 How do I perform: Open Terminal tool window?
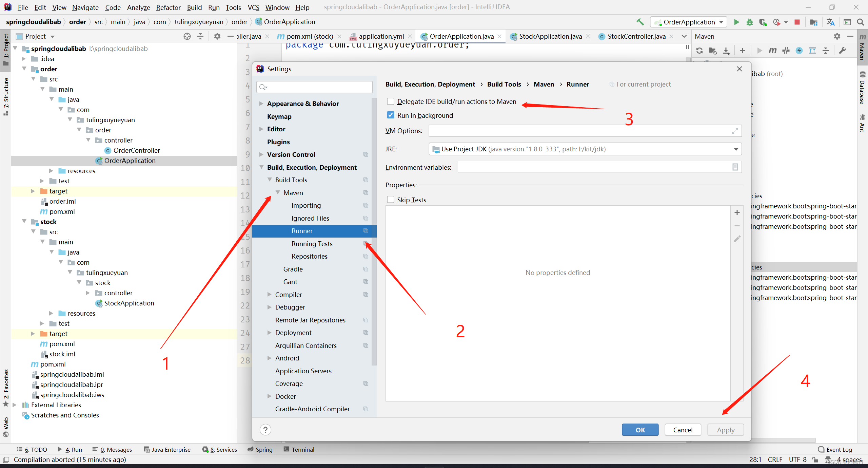click(299, 450)
